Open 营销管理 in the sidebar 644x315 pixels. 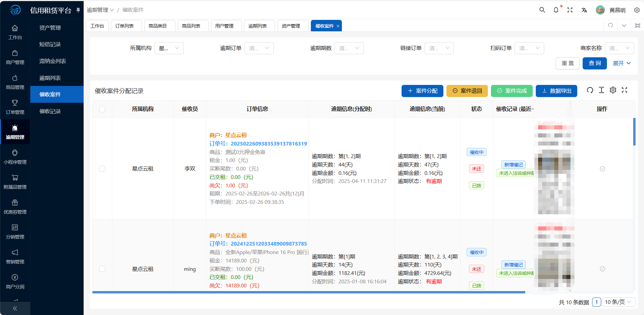point(15,257)
